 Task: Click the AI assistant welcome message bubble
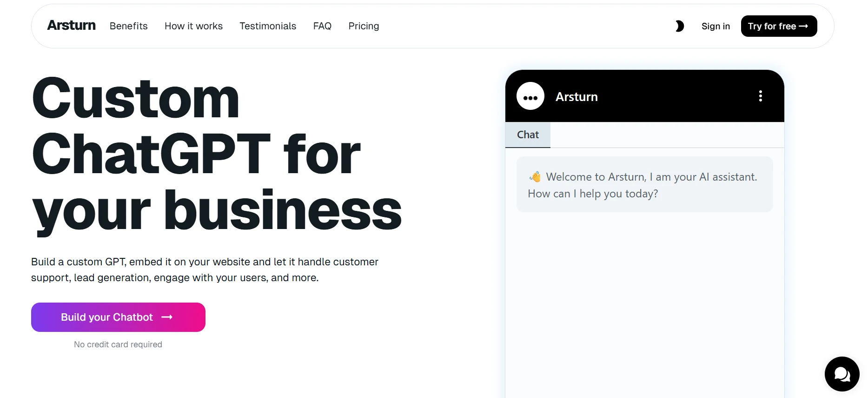click(x=644, y=185)
